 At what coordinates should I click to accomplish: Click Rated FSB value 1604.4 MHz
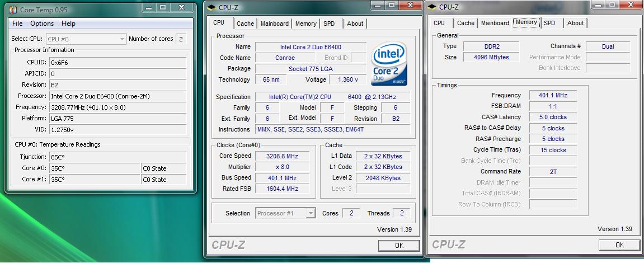282,189
